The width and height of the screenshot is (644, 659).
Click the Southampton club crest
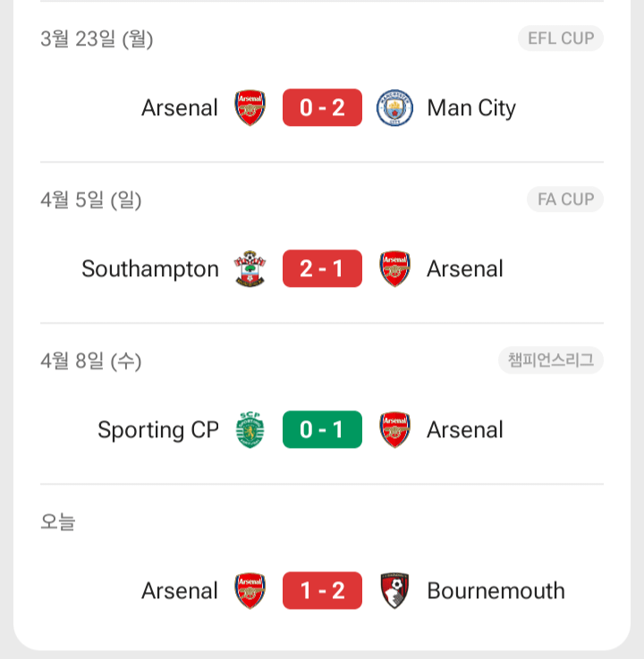pos(250,269)
